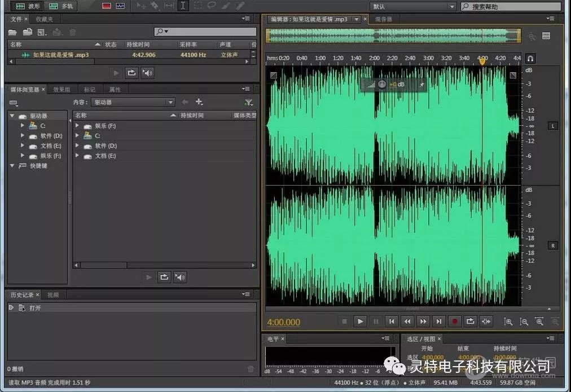
Task: Switch to the 视频 tab
Action: click(x=53, y=295)
